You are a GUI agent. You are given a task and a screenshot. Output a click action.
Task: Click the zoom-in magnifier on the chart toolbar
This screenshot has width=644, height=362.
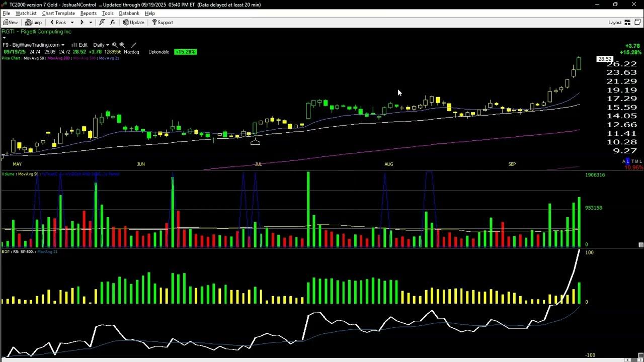pyautogui.click(x=114, y=45)
